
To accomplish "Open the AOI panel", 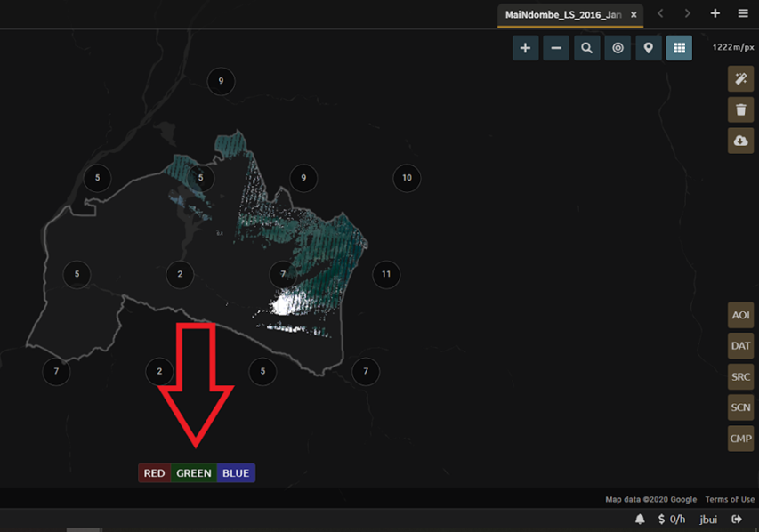I will (740, 316).
